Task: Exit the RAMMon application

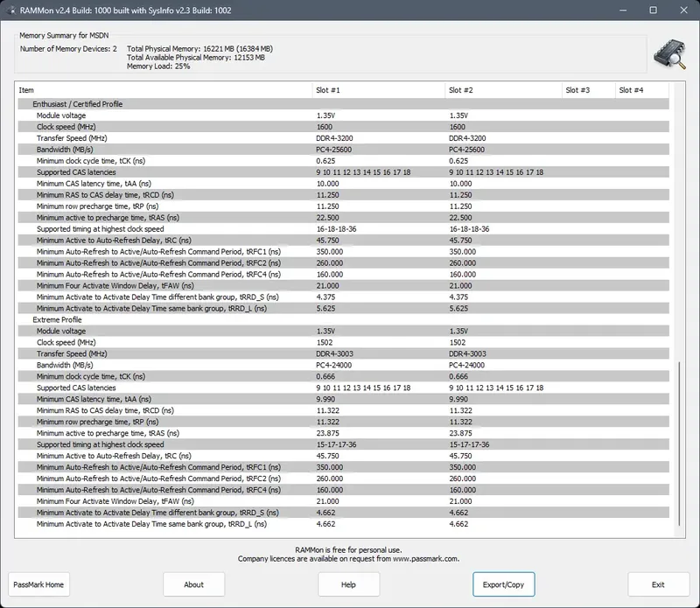Action: tap(659, 584)
